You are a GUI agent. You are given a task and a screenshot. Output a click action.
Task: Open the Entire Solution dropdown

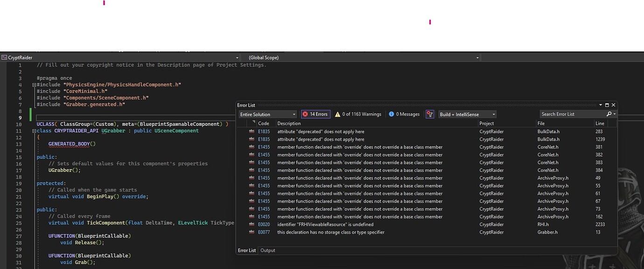(293, 114)
